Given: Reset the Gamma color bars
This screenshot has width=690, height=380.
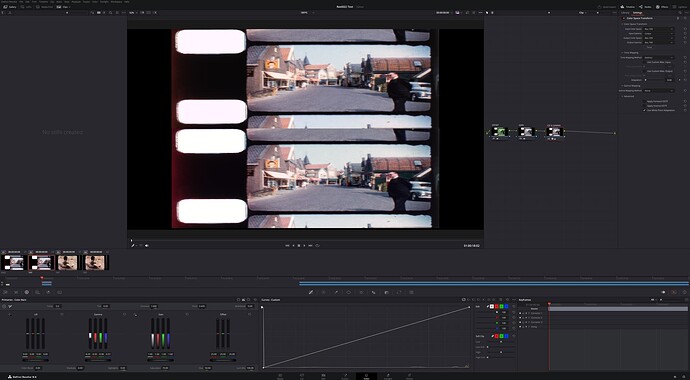Looking at the screenshot, I should click(125, 314).
